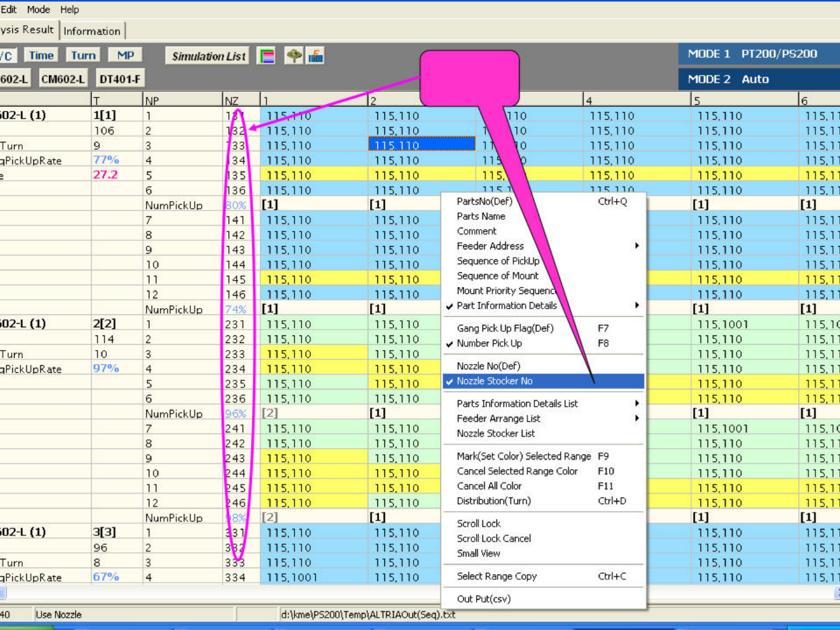
Task: Select the CM602-L machine button
Action: click(x=62, y=79)
